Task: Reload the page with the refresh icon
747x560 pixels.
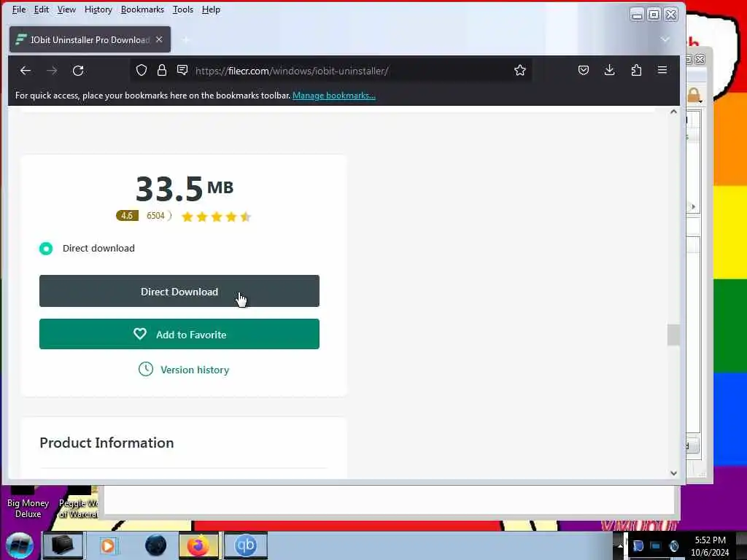Action: [x=78, y=71]
